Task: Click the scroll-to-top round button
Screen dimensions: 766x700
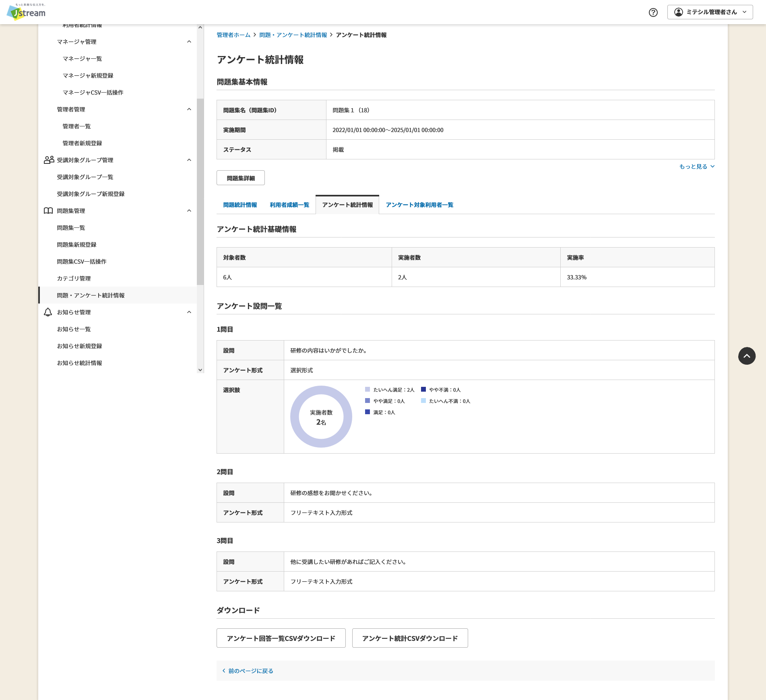Action: pos(747,356)
